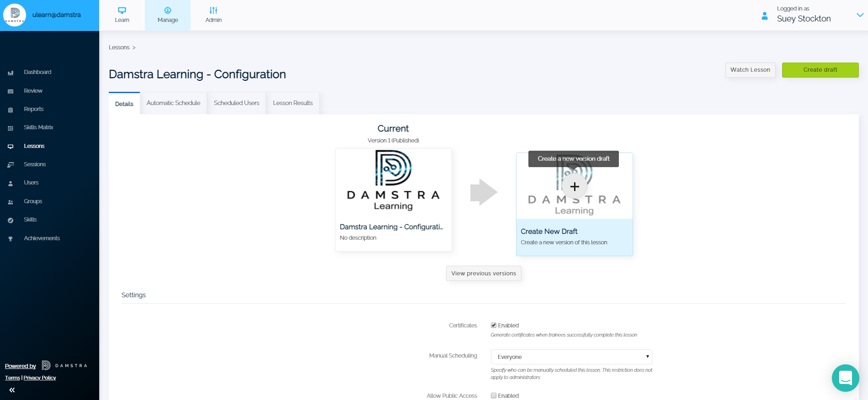Open the Manual Scheduling Everyone dropdown
Image resolution: width=868 pixels, height=400 pixels.
point(571,357)
